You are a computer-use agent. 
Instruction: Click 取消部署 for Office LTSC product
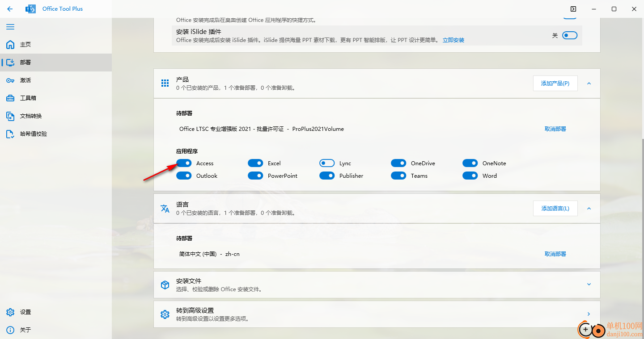click(555, 129)
